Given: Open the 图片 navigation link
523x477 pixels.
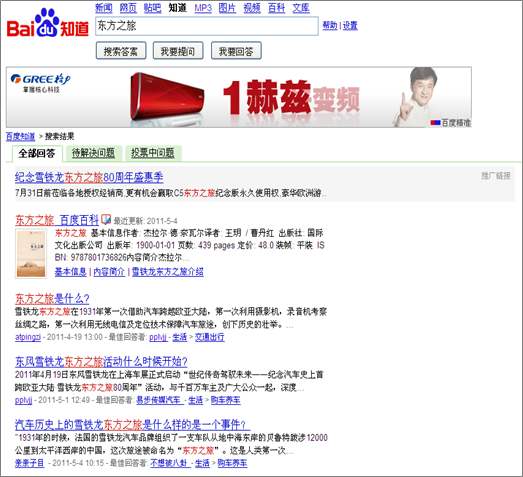Looking at the screenshot, I should tap(227, 8).
